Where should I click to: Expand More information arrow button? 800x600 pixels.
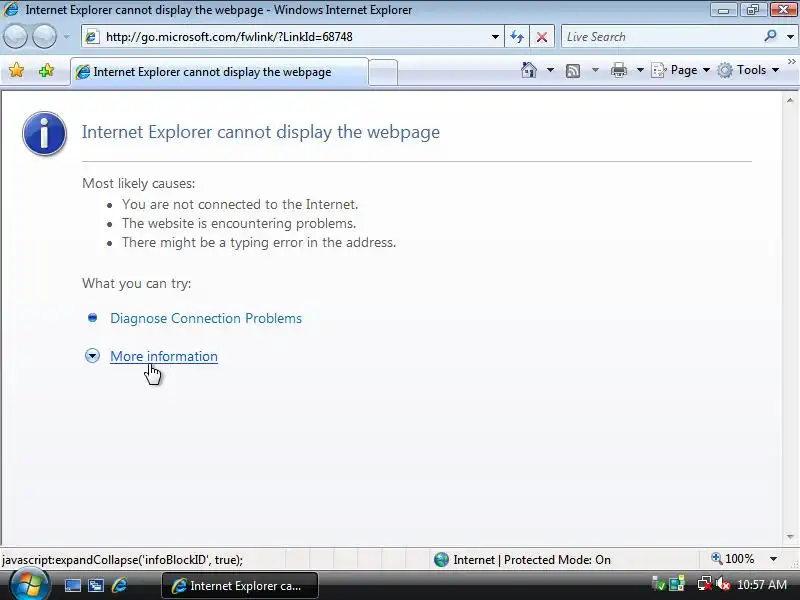coord(92,356)
